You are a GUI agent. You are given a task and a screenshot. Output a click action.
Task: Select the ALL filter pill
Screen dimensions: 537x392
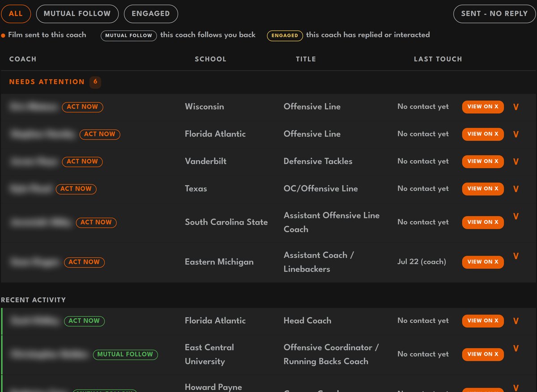[16, 14]
